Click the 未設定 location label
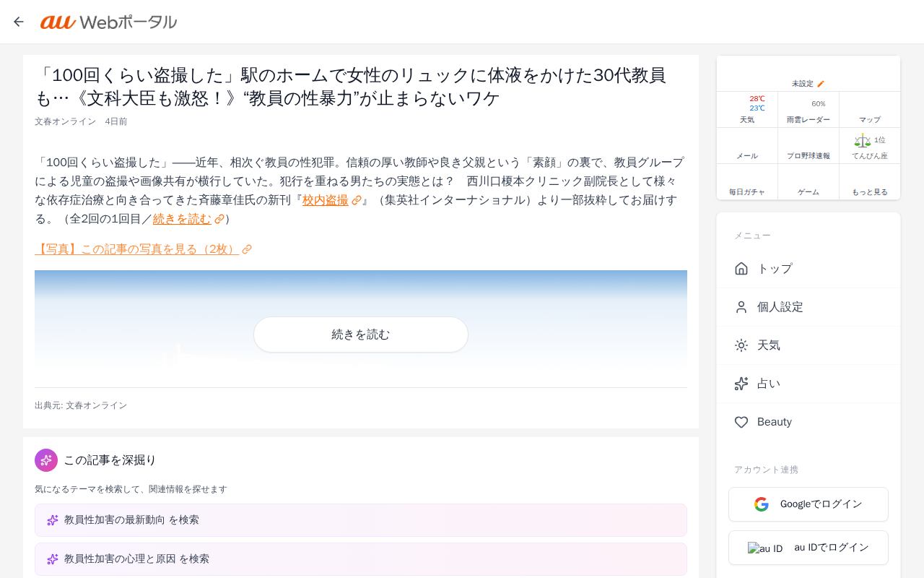This screenshot has width=924, height=578. point(802,84)
